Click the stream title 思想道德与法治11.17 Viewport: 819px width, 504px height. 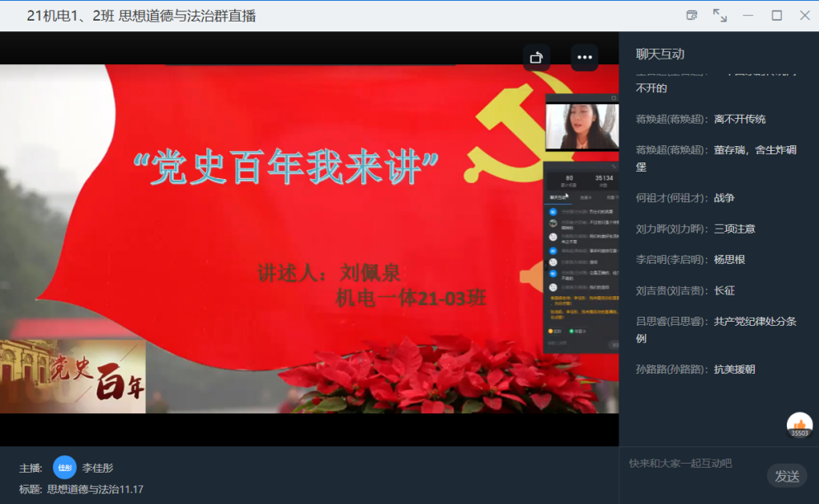coord(95,489)
